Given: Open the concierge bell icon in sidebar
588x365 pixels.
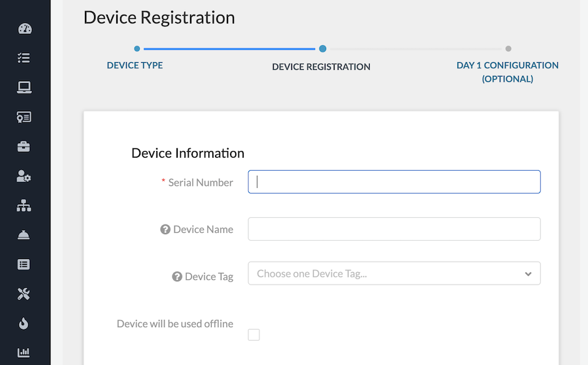Looking at the screenshot, I should pos(24,235).
